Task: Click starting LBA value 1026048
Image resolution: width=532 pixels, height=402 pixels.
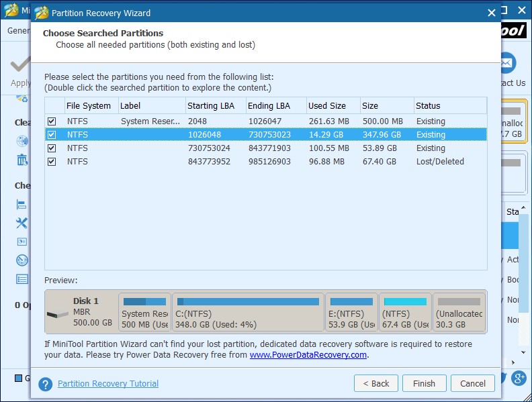Action: [x=205, y=135]
